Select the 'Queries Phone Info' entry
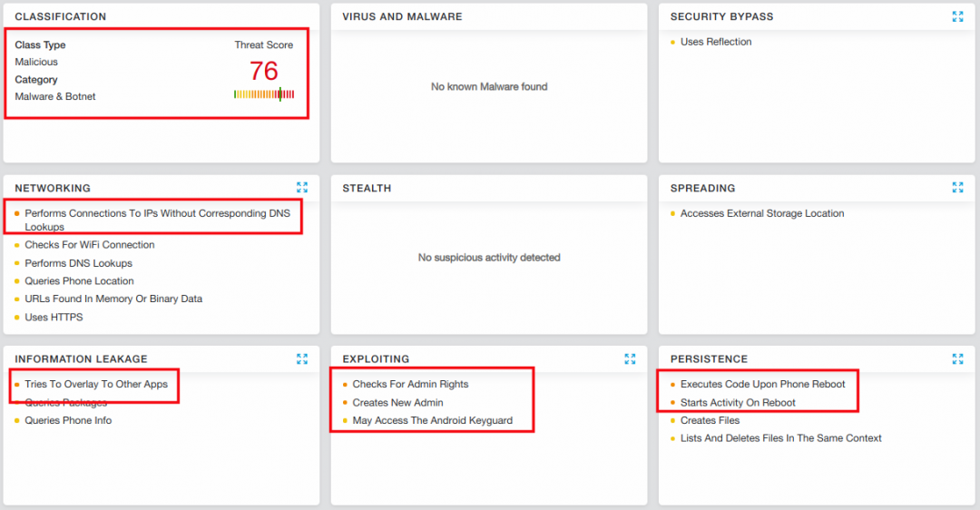The width and height of the screenshot is (980, 510). tap(68, 420)
